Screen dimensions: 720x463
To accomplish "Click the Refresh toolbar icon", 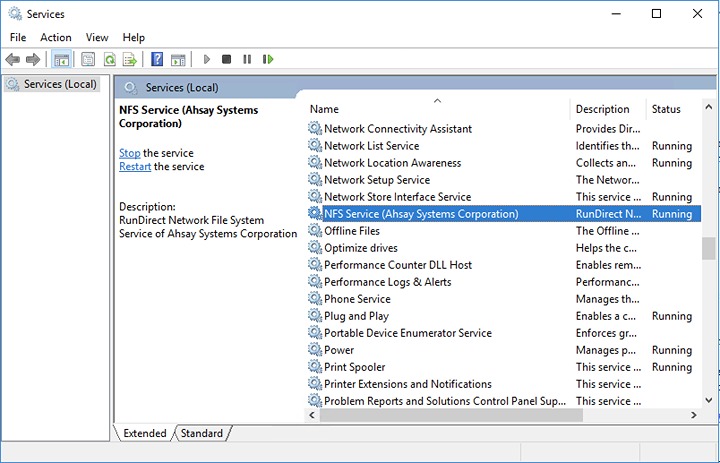I will point(109,60).
